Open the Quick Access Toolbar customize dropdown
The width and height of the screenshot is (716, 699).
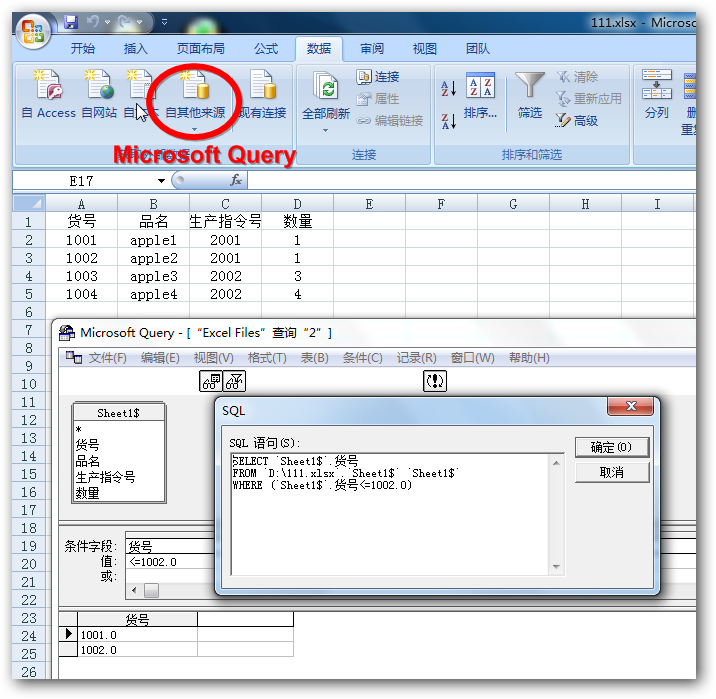[164, 22]
